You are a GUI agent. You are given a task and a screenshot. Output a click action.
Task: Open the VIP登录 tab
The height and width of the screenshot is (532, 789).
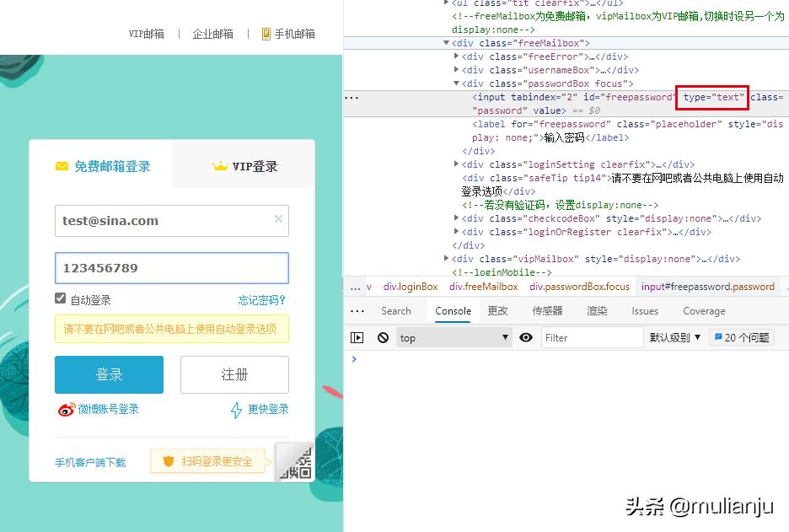tap(244, 167)
